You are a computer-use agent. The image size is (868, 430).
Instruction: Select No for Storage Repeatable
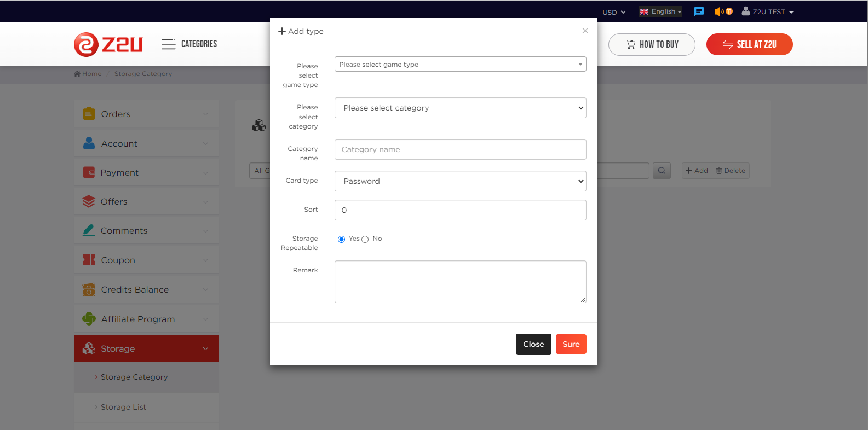(x=365, y=239)
